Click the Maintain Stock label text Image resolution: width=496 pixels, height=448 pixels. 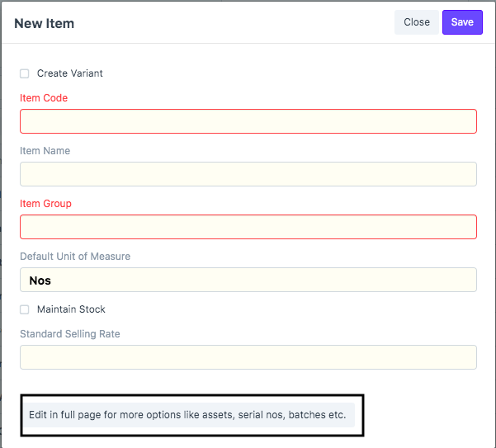(71, 309)
